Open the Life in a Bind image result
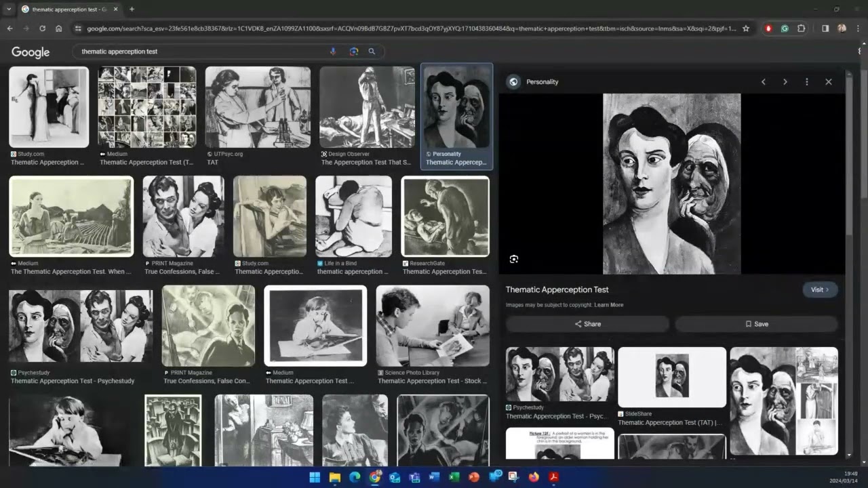Image resolution: width=868 pixels, height=488 pixels. click(353, 216)
